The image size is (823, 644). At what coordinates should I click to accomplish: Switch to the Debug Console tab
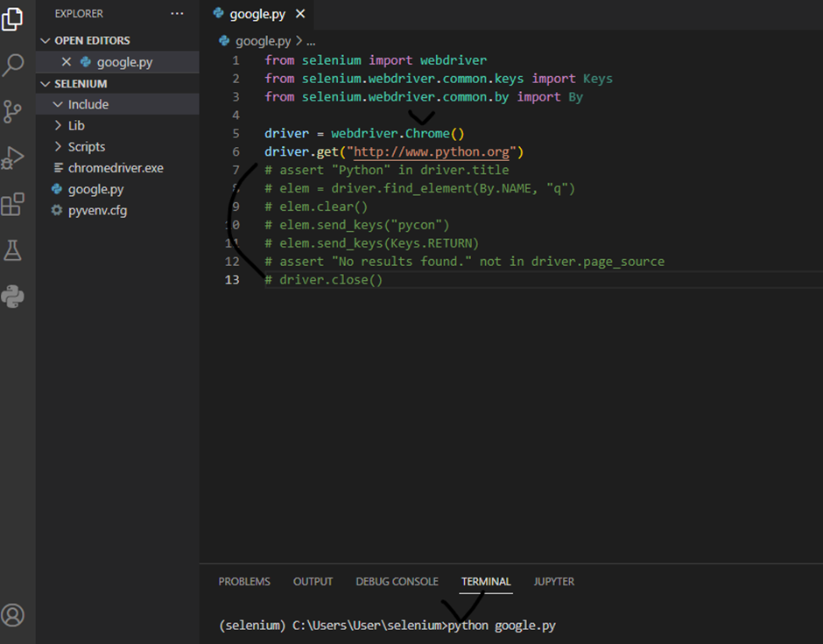[397, 582]
